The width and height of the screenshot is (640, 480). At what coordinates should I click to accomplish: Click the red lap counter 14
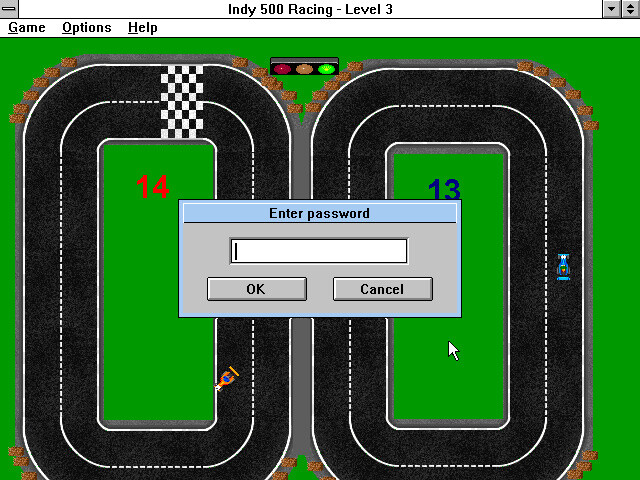[153, 187]
